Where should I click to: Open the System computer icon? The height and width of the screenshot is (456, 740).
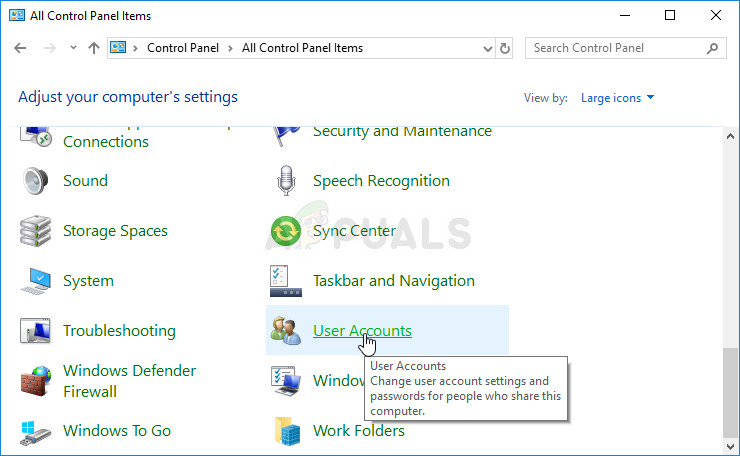click(x=35, y=281)
